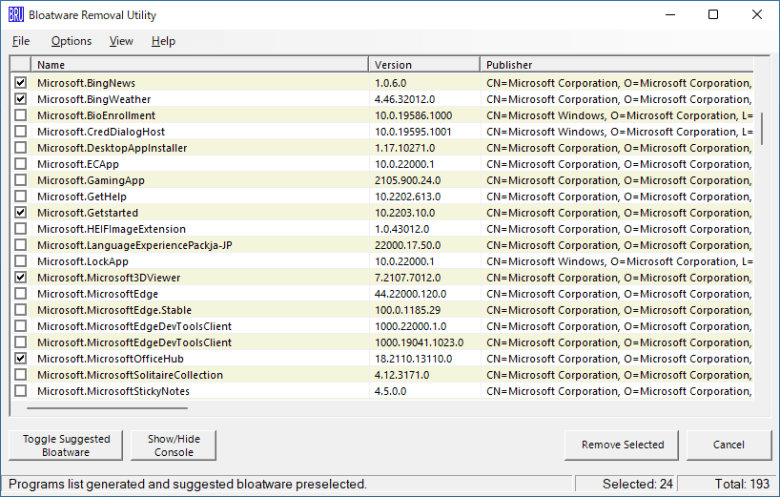Select the Microsoft.LanguageExperiencePackja-JP row name
Viewport: 780px width, 497px height.
click(x=135, y=245)
